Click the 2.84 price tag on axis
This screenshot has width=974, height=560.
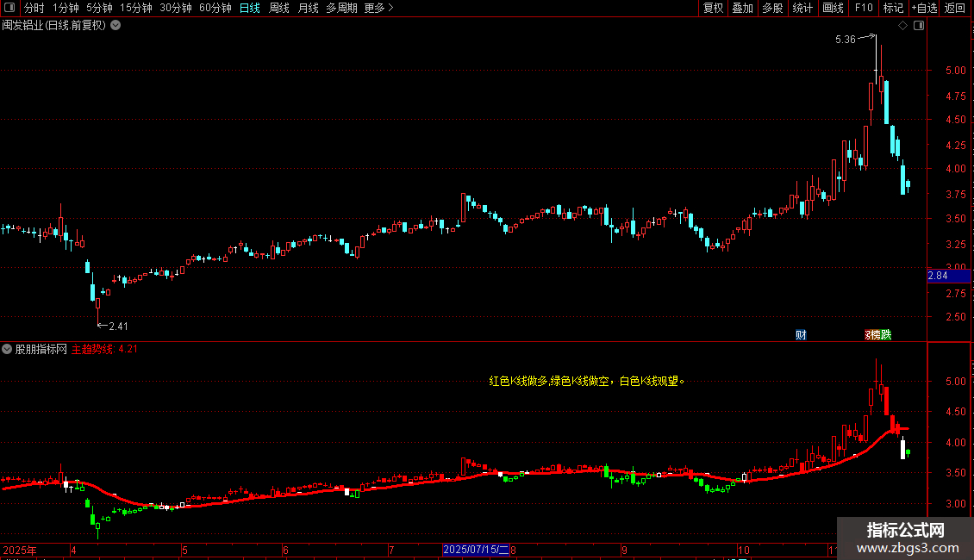pyautogui.click(x=948, y=276)
